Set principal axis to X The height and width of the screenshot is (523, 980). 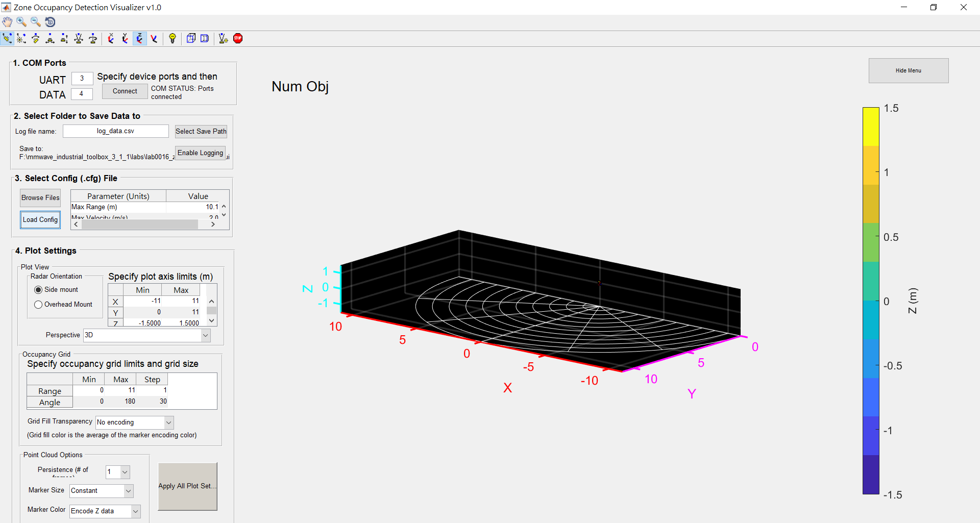coord(111,38)
